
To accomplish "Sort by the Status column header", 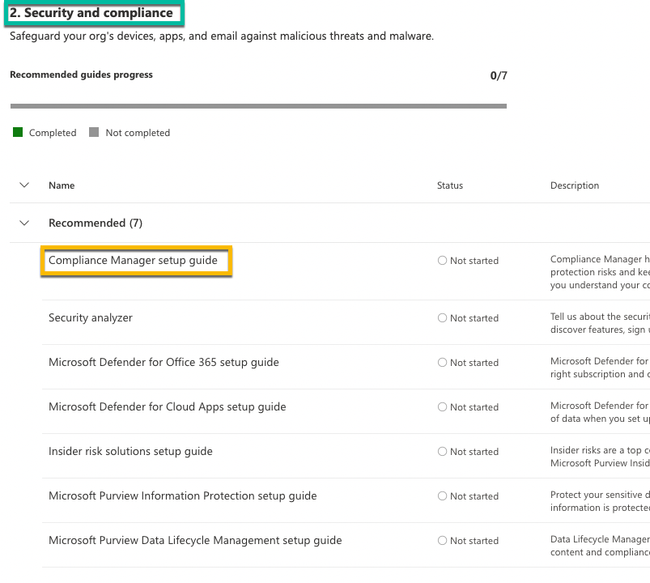I will [450, 185].
